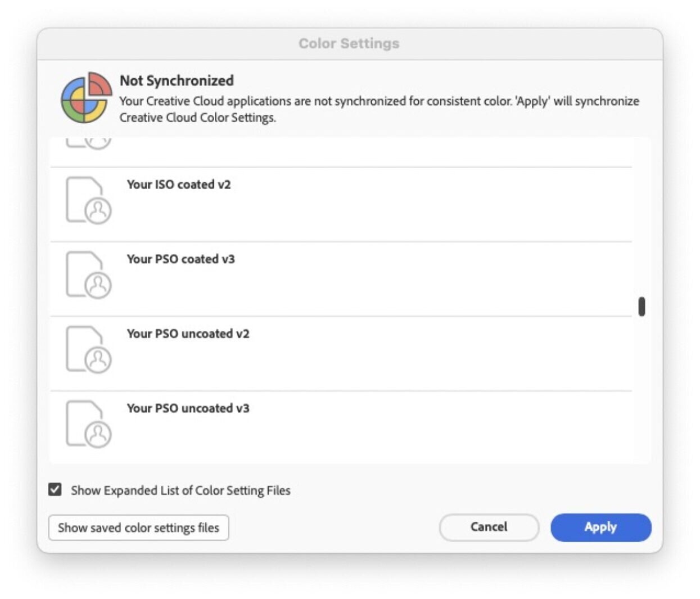
Task: Select the Your PSO coated v3 setting name
Action: (x=180, y=259)
